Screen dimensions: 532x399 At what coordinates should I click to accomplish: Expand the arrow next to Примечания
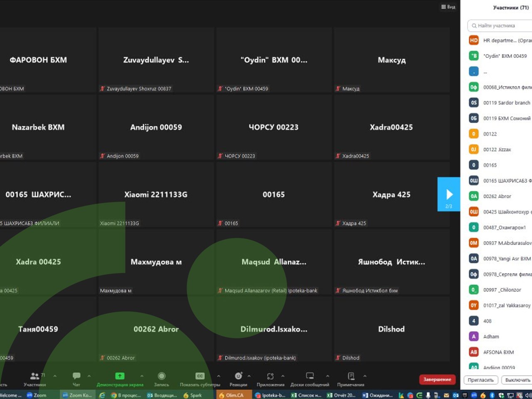pyautogui.click(x=365, y=376)
